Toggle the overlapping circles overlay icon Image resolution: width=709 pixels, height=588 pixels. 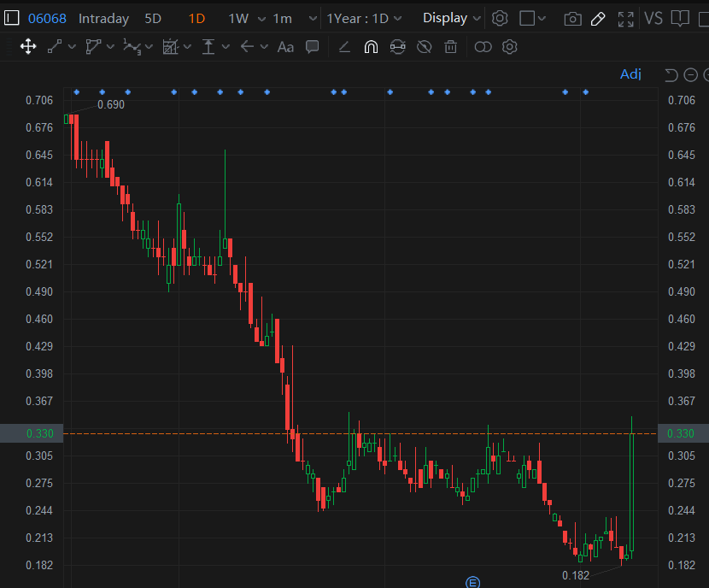point(483,47)
